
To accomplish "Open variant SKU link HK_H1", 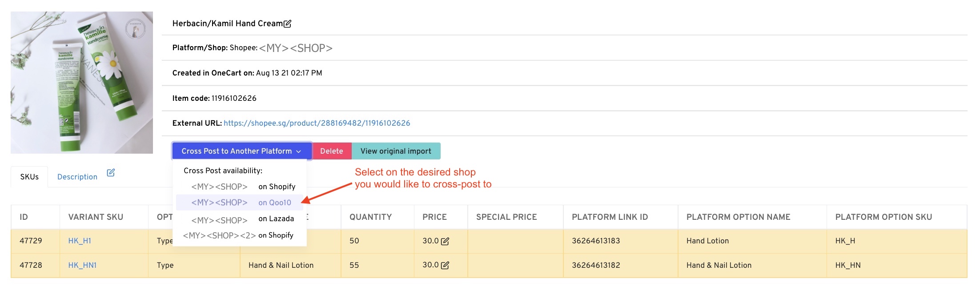I will click(x=80, y=241).
